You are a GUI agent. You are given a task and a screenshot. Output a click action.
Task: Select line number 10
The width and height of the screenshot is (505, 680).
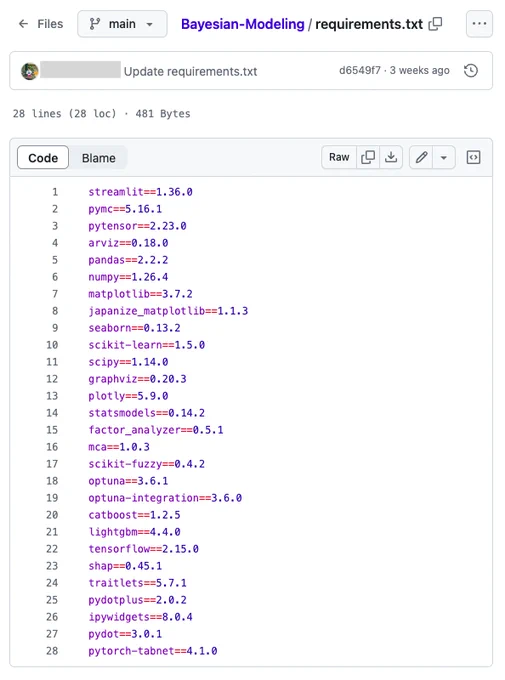pos(52,345)
